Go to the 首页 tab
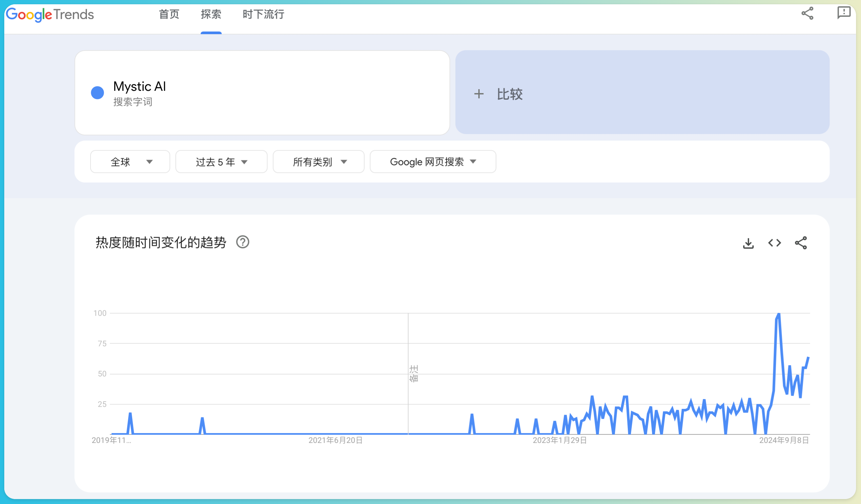The height and width of the screenshot is (504, 861). 169,14
